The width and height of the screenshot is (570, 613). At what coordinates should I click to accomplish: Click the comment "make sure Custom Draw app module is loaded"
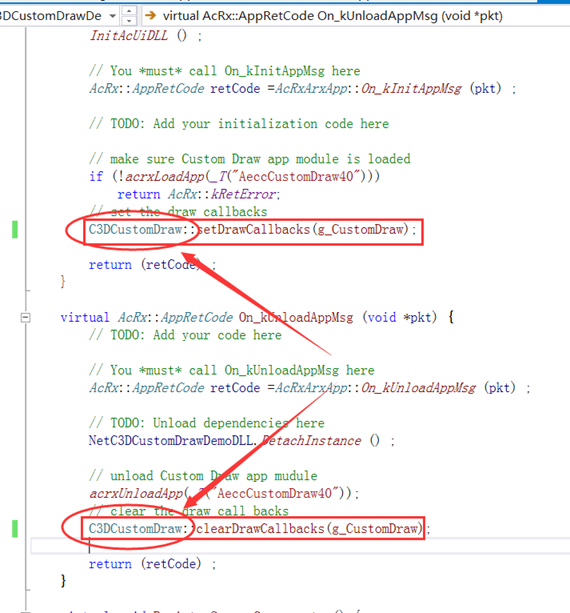(250, 159)
